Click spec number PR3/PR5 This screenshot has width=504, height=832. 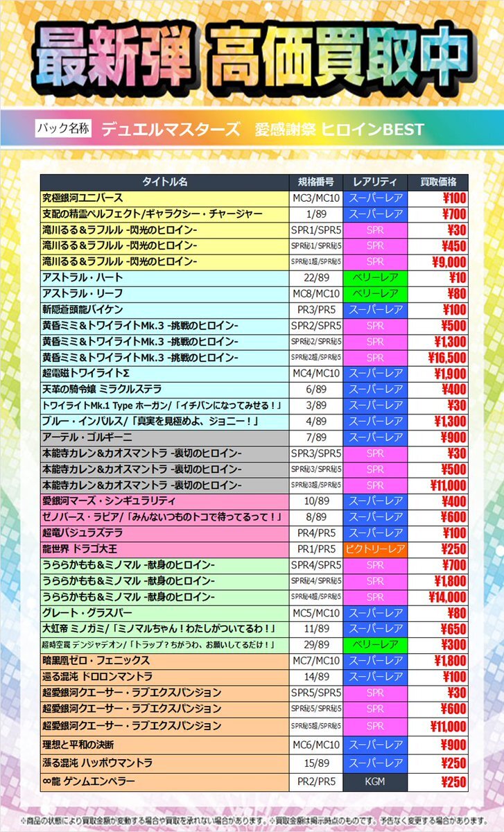pos(315,310)
